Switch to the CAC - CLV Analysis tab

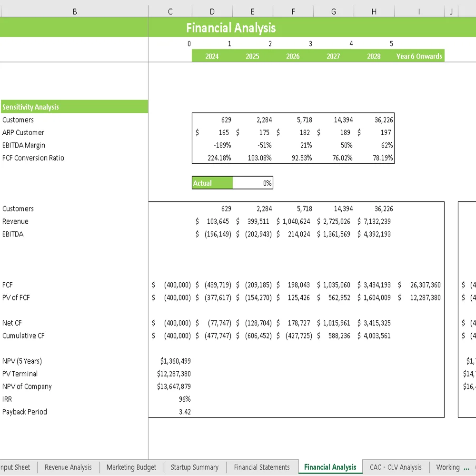(396, 467)
